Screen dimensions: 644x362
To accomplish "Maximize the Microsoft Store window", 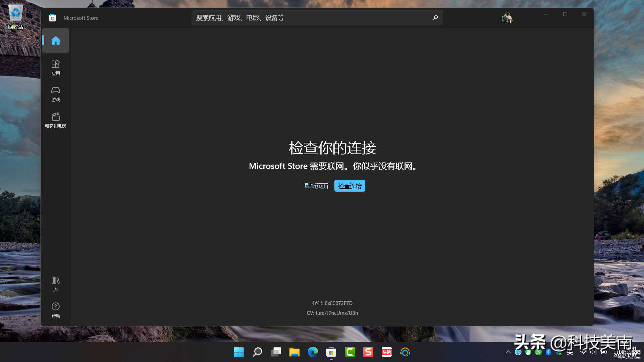I will [x=565, y=14].
